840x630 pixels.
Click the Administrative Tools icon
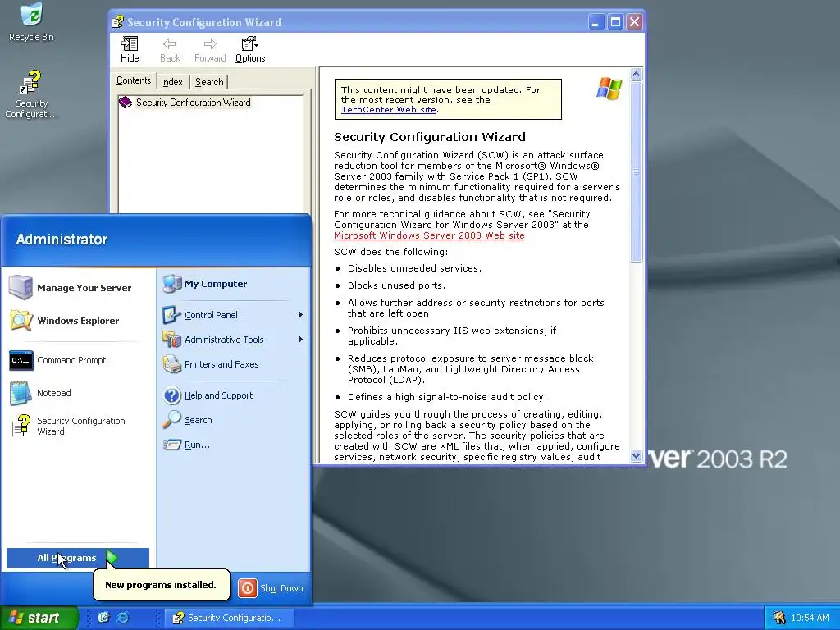[x=172, y=339]
